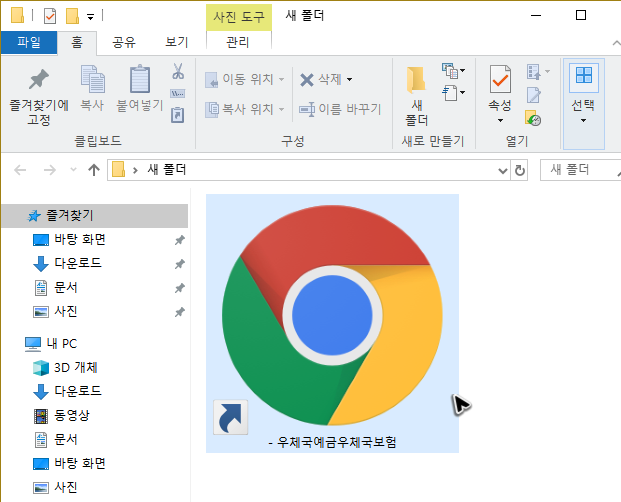
Task: Switch to the 보기 (View) tab
Action: pos(176,42)
